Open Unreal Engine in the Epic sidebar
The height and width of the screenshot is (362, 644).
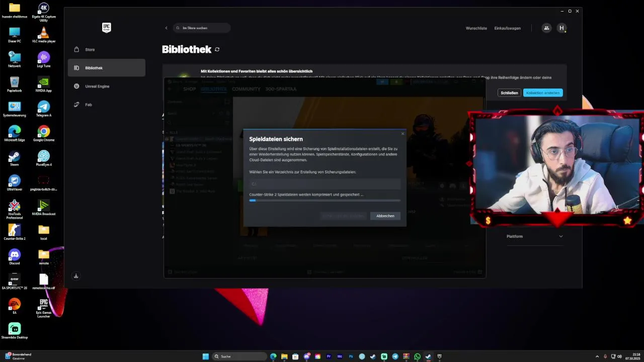click(107, 86)
